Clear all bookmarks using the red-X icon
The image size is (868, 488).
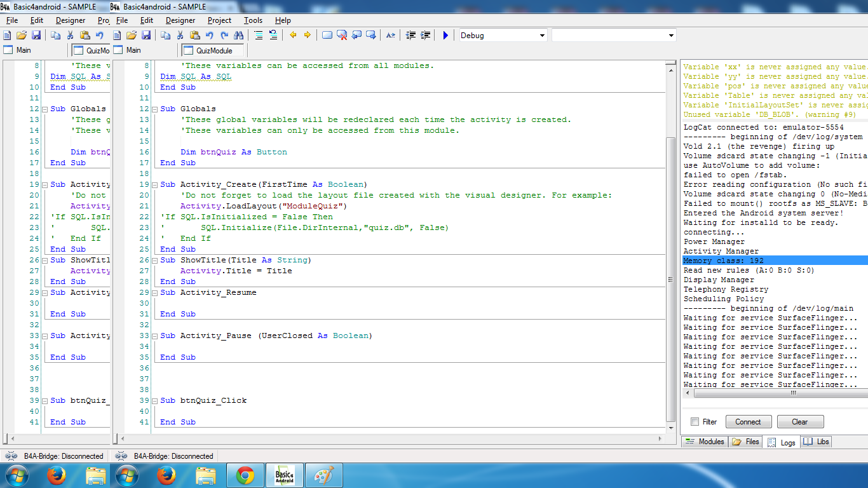[342, 36]
